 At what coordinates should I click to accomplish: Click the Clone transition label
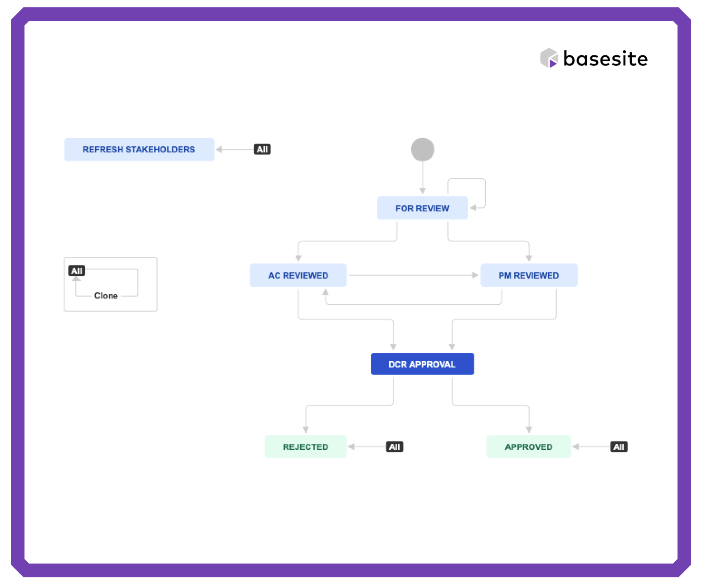(x=106, y=296)
